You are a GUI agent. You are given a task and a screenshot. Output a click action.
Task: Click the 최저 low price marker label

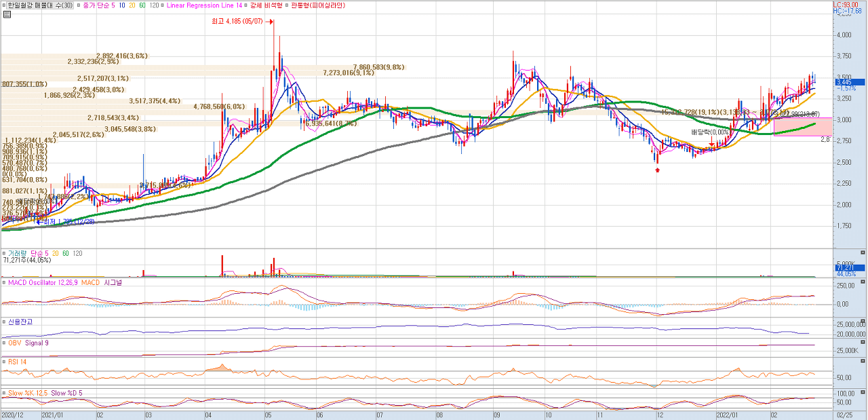pos(69,221)
